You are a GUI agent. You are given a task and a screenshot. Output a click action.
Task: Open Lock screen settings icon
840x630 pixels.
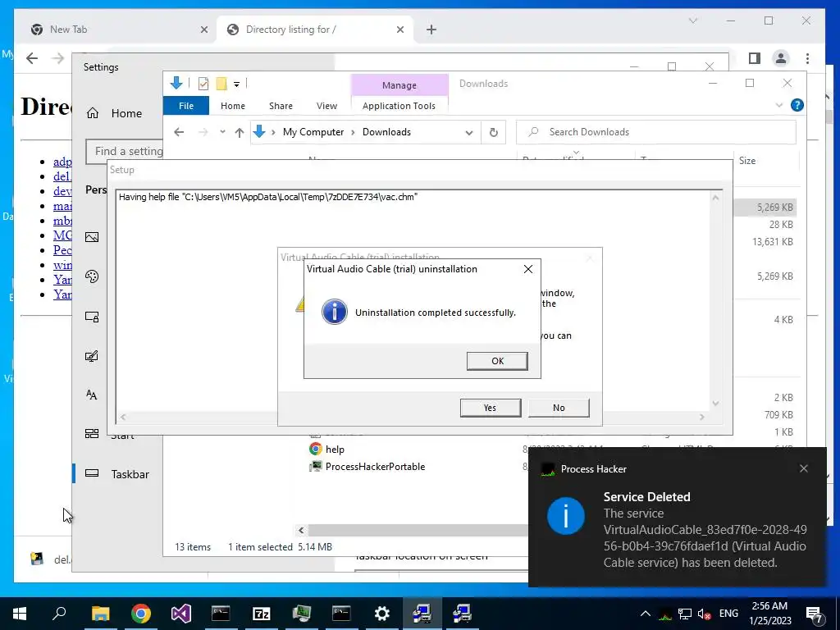92,317
